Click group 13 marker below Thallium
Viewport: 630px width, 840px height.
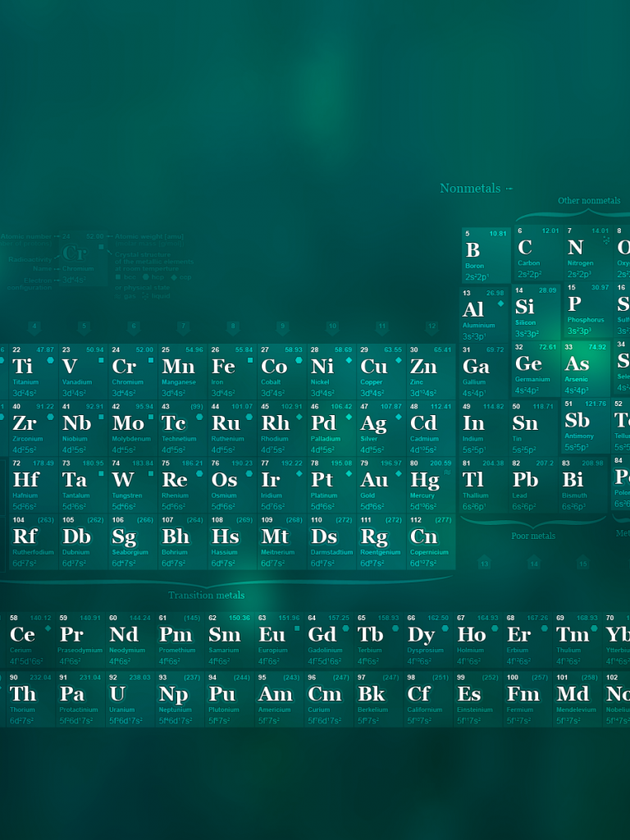484,564
